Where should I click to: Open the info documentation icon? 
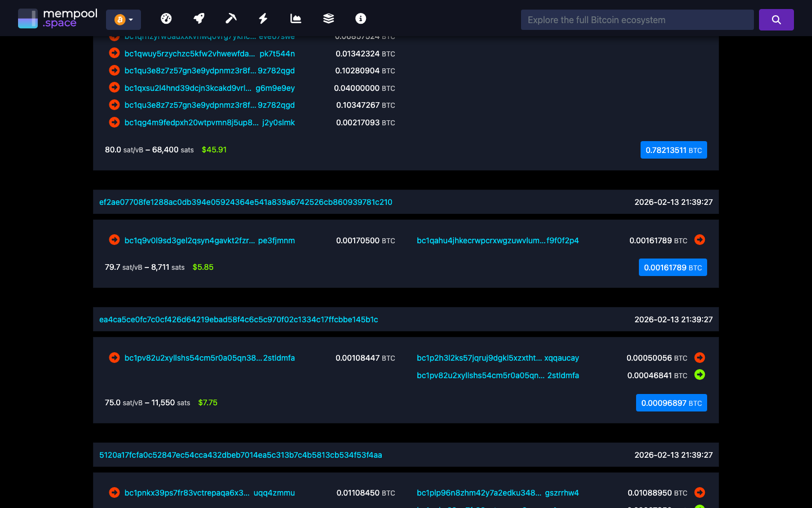point(360,18)
